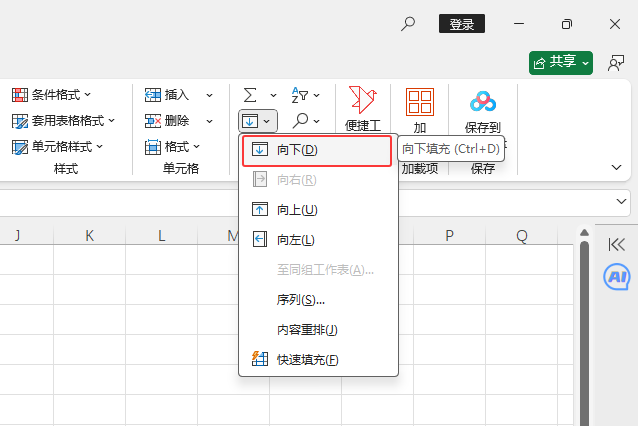Viewport: 638px width, 426px height.
Task: Restore down the Excel window
Action: (567, 24)
